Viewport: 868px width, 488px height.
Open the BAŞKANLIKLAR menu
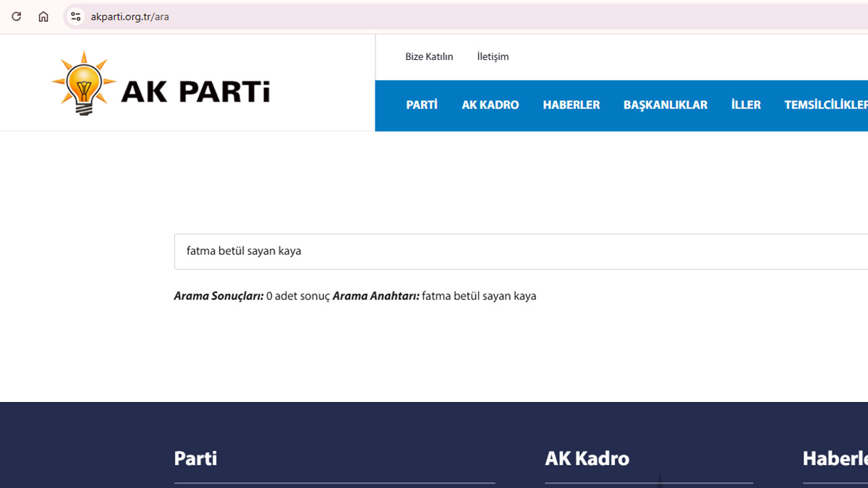[x=665, y=105]
